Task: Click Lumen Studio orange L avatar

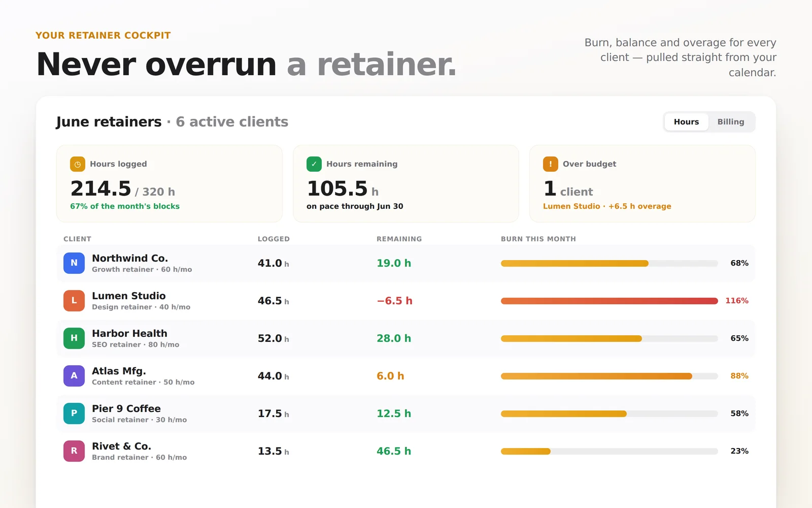Action: [x=74, y=301]
